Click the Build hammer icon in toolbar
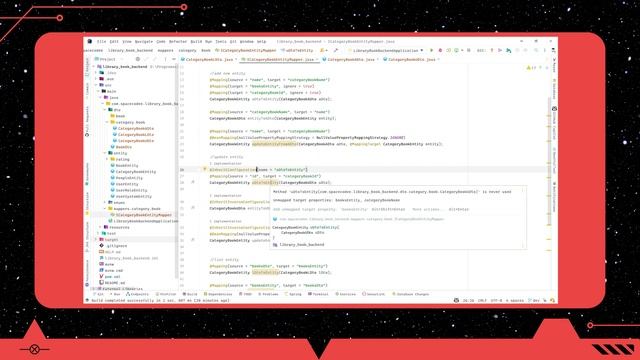This screenshot has height=360, width=640. click(x=336, y=50)
